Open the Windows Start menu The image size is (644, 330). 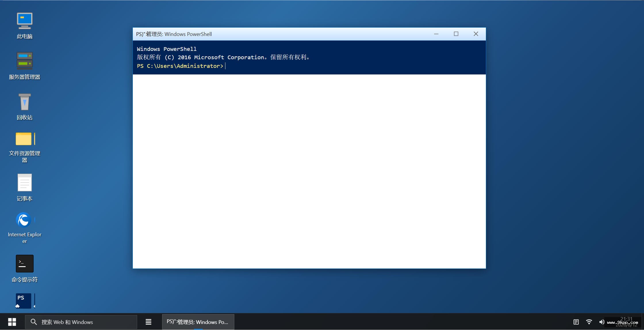[12, 322]
